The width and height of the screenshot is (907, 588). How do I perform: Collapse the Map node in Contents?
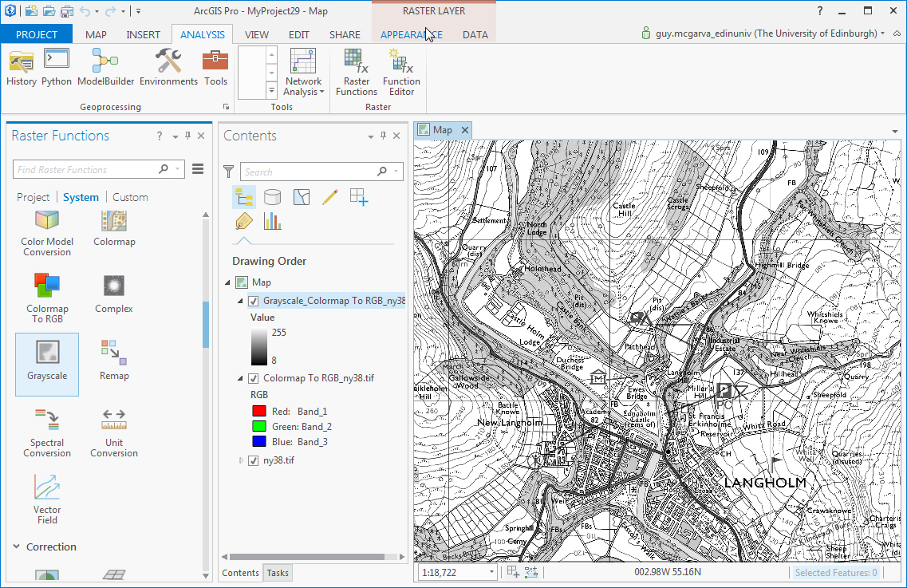[x=227, y=282]
